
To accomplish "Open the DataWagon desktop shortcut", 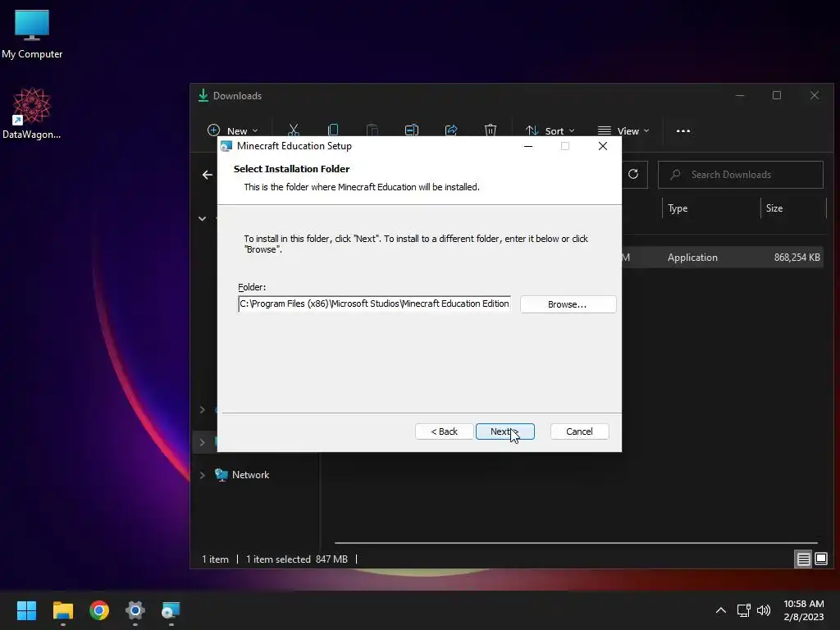I will click(x=32, y=113).
